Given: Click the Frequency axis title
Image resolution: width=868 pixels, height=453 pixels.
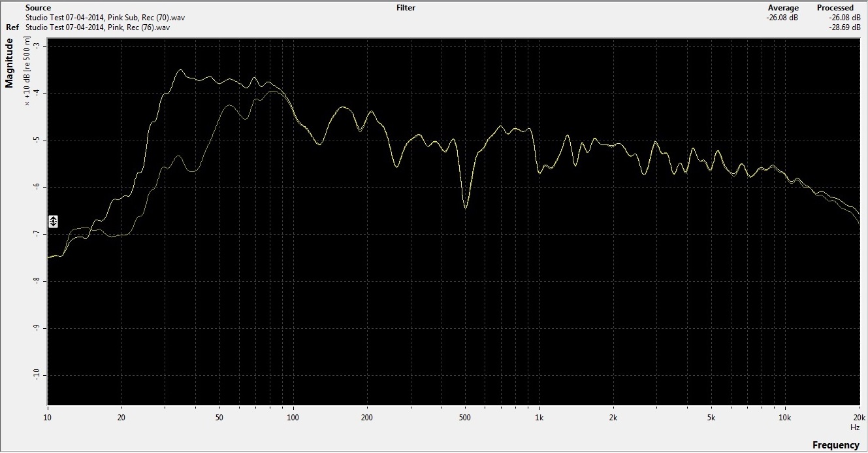Looking at the screenshot, I should (835, 445).
